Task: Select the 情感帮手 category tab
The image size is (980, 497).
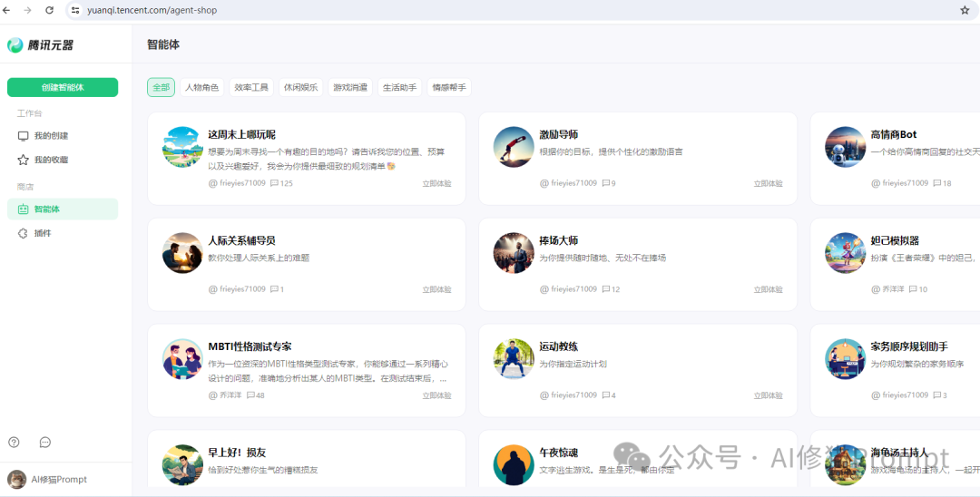Action: (x=449, y=87)
